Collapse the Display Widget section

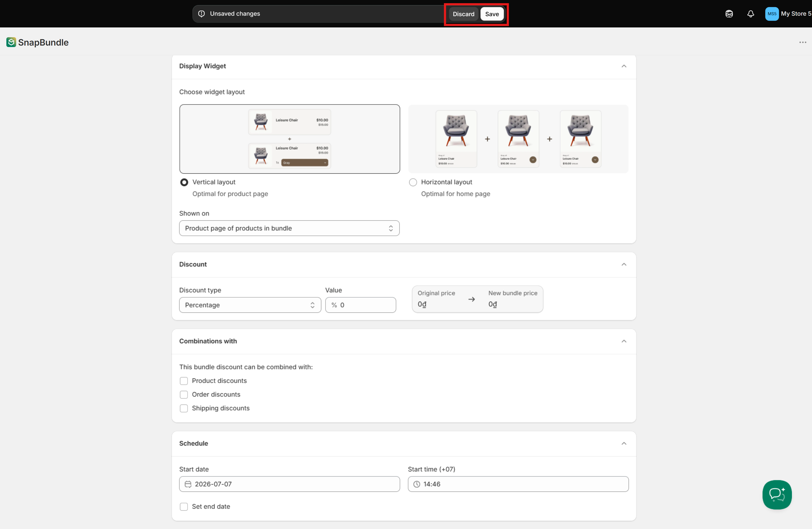(x=624, y=66)
